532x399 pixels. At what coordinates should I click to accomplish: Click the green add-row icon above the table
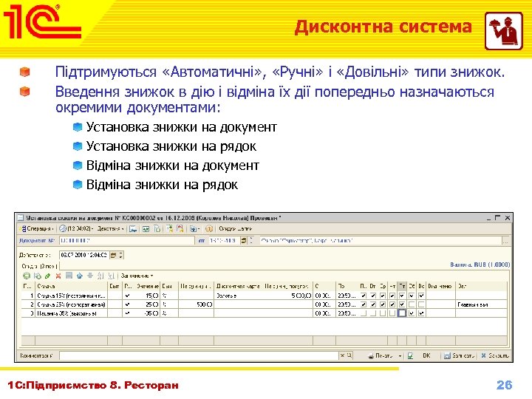[27, 276]
